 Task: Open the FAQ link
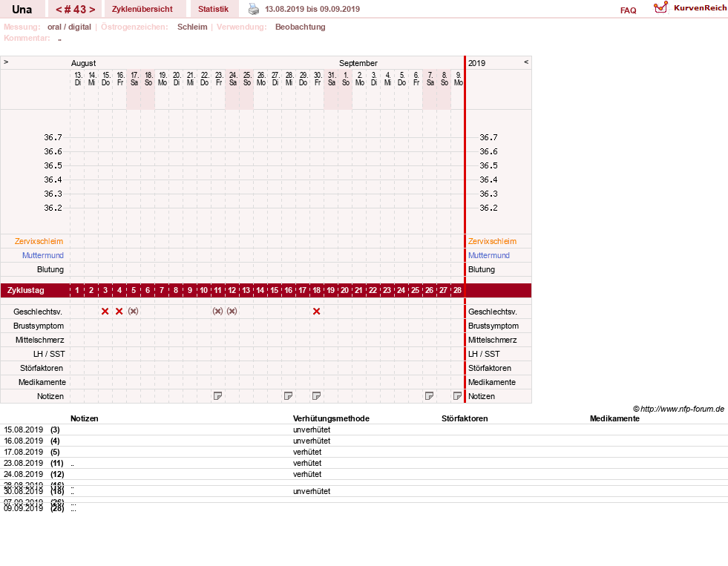(628, 10)
